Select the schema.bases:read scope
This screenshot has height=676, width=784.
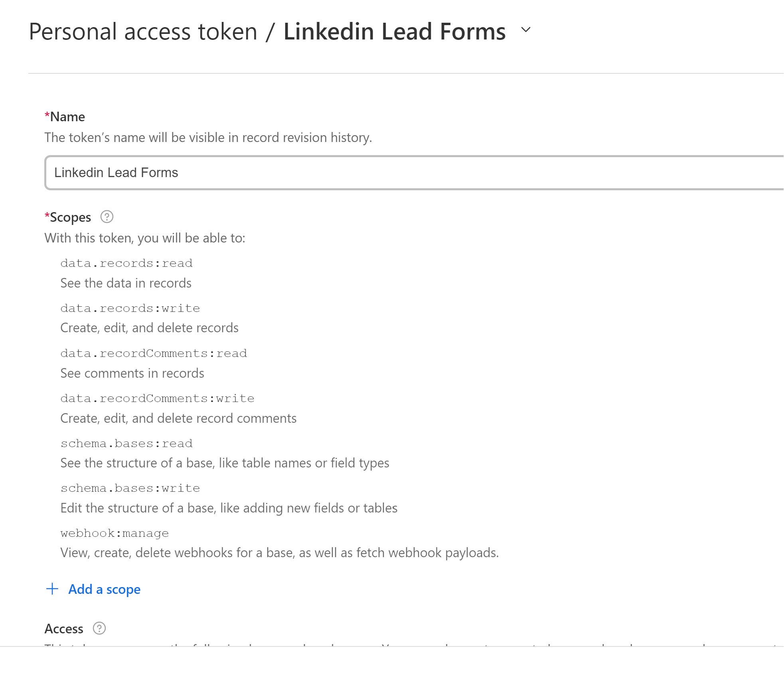[126, 443]
